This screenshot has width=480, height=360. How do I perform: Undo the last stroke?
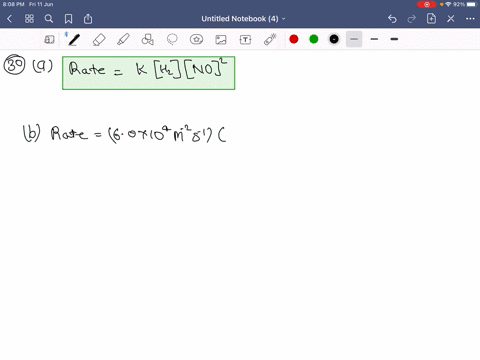pos(392,19)
